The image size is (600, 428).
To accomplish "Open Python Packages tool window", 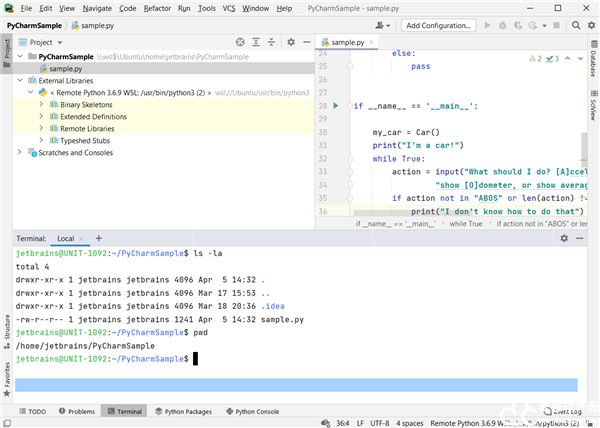I will 183,411.
